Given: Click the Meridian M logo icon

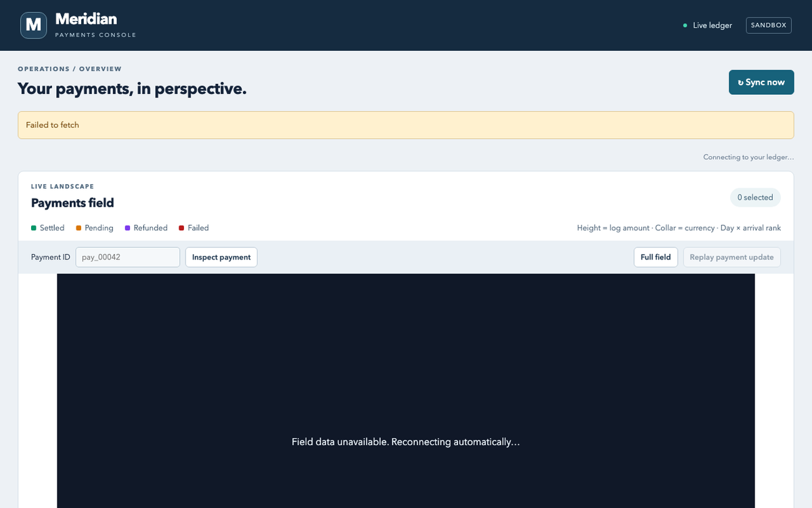Looking at the screenshot, I should [34, 25].
